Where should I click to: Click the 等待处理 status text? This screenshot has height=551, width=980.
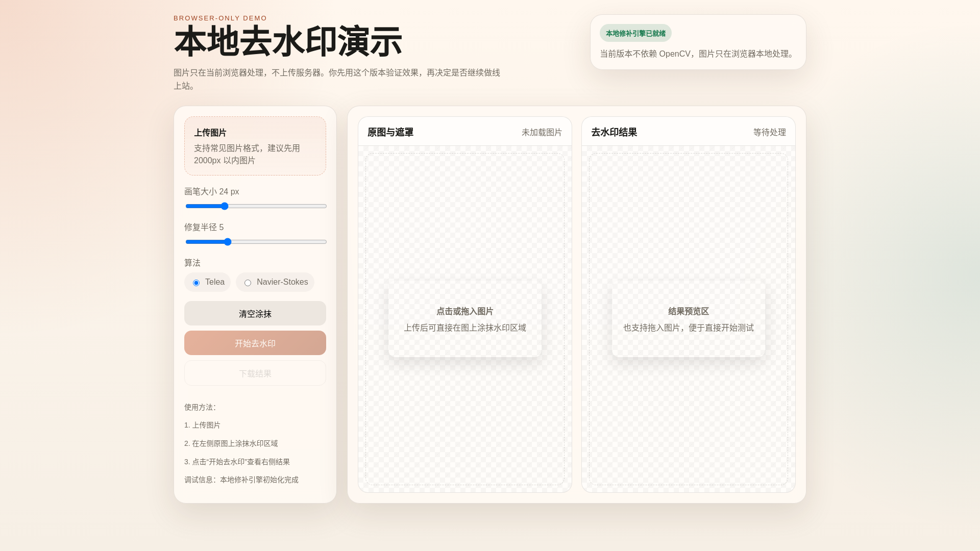click(x=770, y=132)
